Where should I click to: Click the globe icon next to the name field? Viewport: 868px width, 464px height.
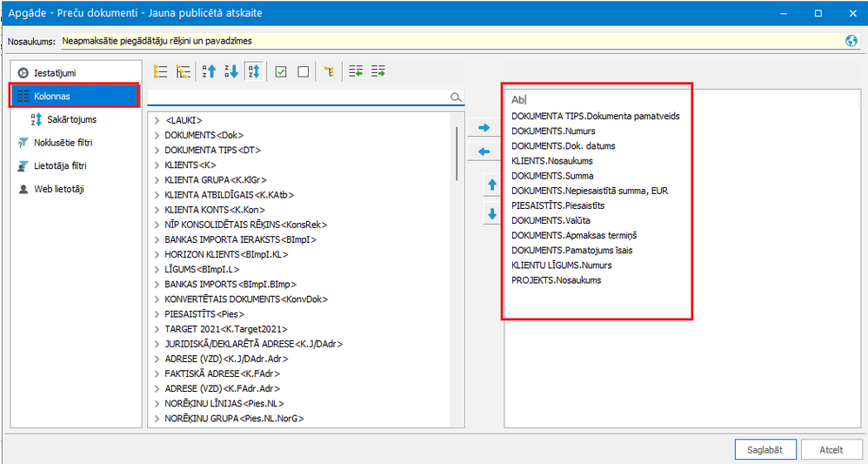[851, 41]
